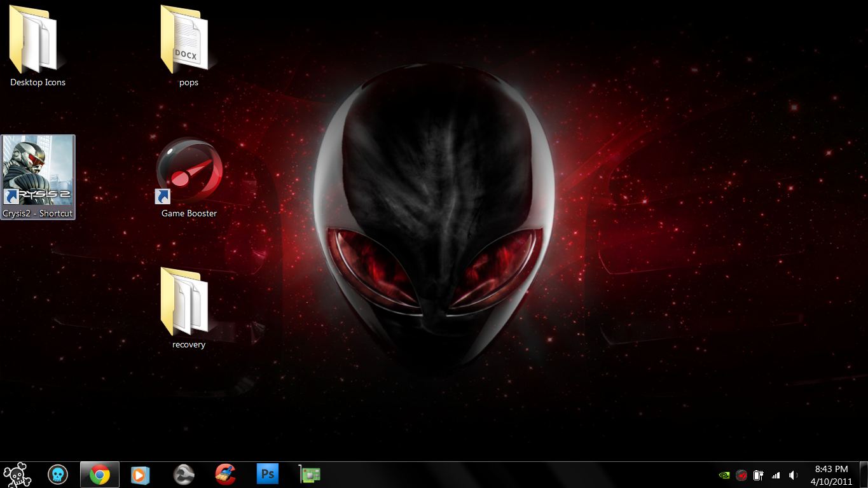
Task: Open Photoshop from the taskbar
Action: [268, 474]
